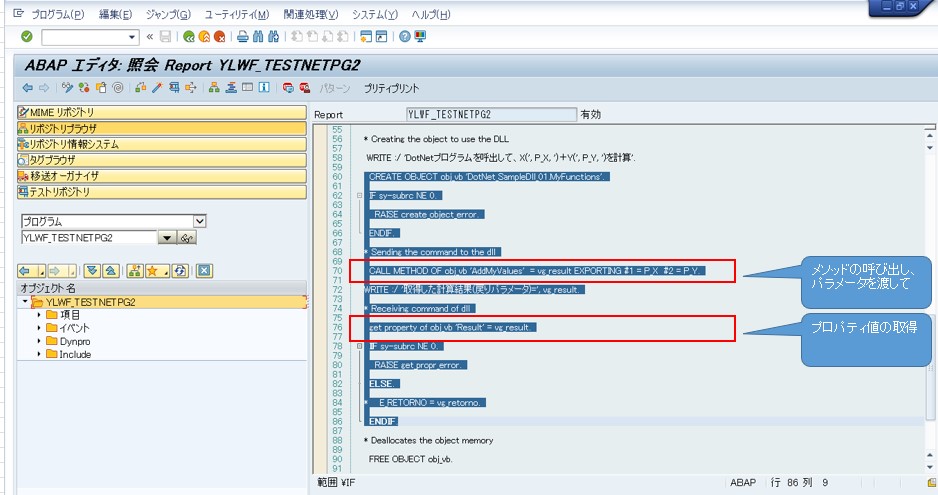Click the Report name field YLWF_TESTNETPG2

pos(491,114)
